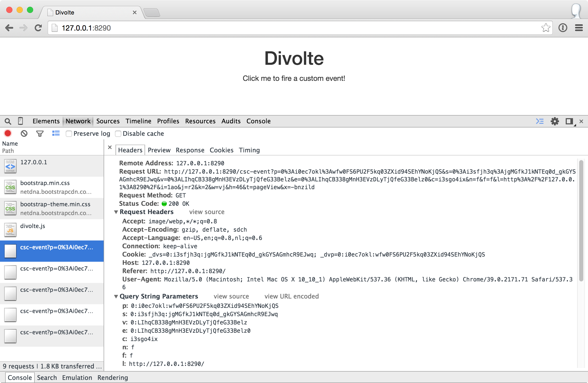Image resolution: width=588 pixels, height=383 pixels.
Task: Close the request details pane
Action: tap(110, 147)
